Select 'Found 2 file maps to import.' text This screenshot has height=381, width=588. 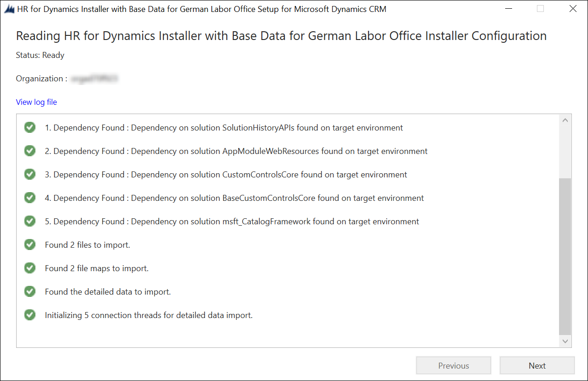coord(97,268)
